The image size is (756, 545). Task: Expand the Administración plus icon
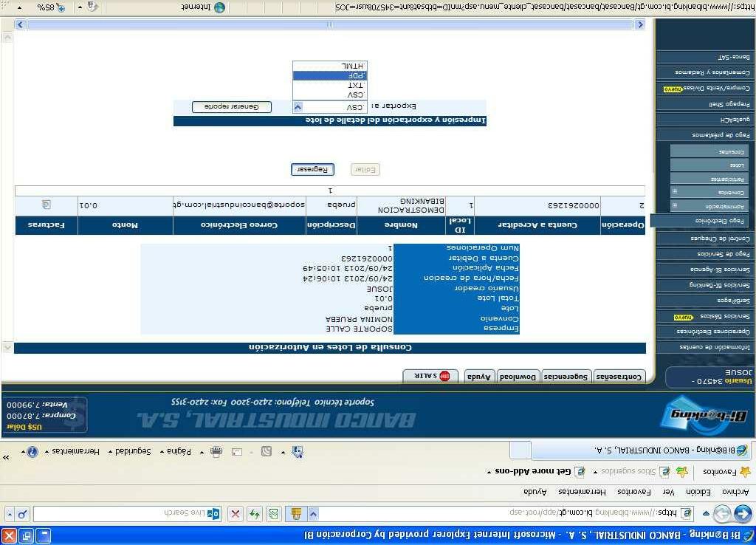point(675,206)
